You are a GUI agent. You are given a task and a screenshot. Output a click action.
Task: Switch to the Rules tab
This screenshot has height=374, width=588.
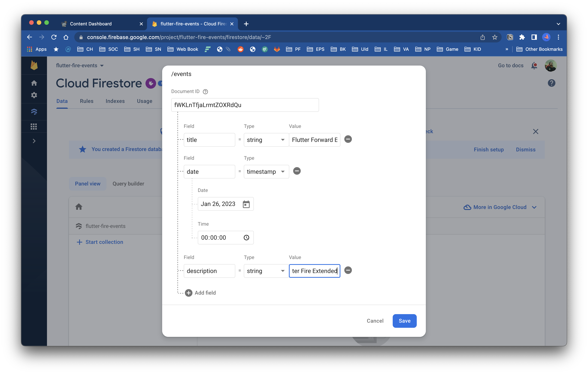tap(86, 101)
